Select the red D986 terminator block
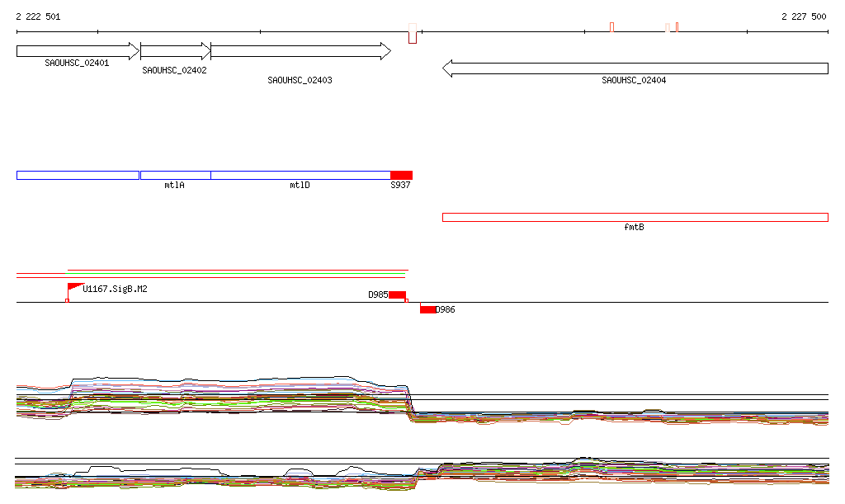This screenshot has width=845, height=504. pos(428,309)
